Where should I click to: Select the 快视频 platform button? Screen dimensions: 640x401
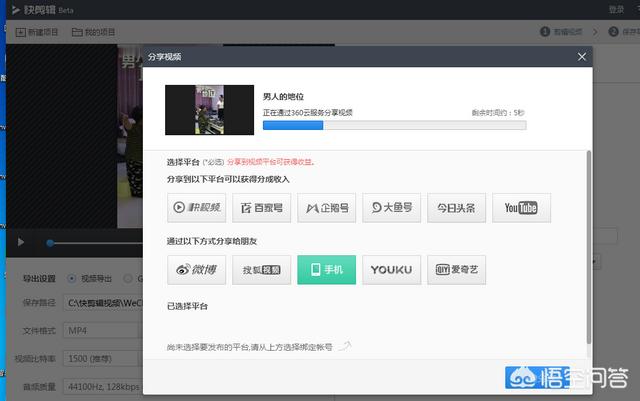196,208
